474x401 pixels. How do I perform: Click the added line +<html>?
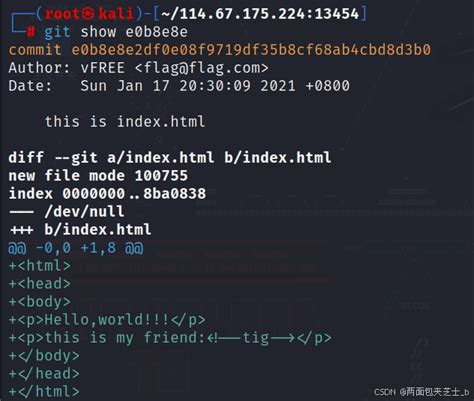click(x=40, y=266)
